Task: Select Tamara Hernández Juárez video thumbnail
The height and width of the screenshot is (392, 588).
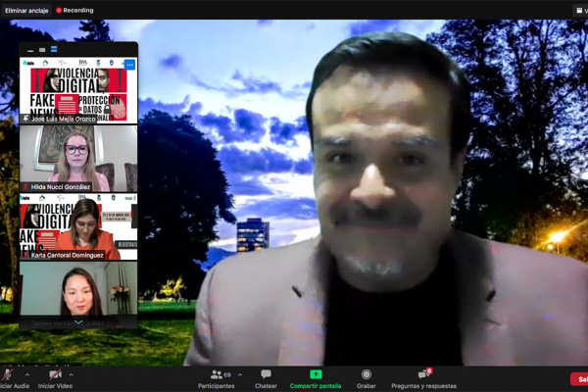Action: coord(78,294)
